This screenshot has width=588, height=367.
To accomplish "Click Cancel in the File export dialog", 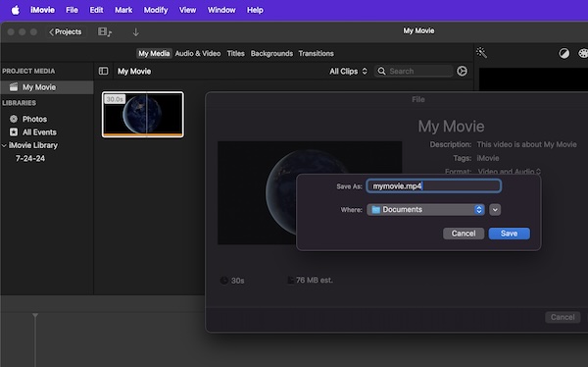I will [563, 317].
